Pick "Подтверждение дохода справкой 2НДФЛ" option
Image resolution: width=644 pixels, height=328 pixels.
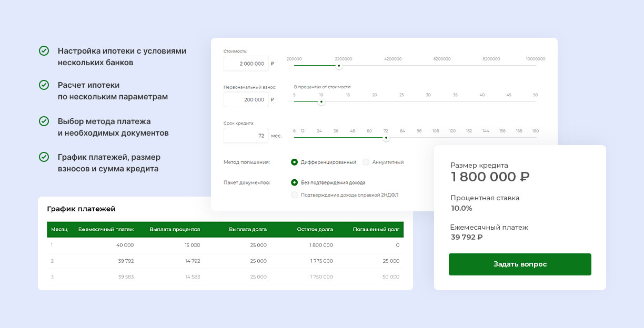(x=295, y=195)
